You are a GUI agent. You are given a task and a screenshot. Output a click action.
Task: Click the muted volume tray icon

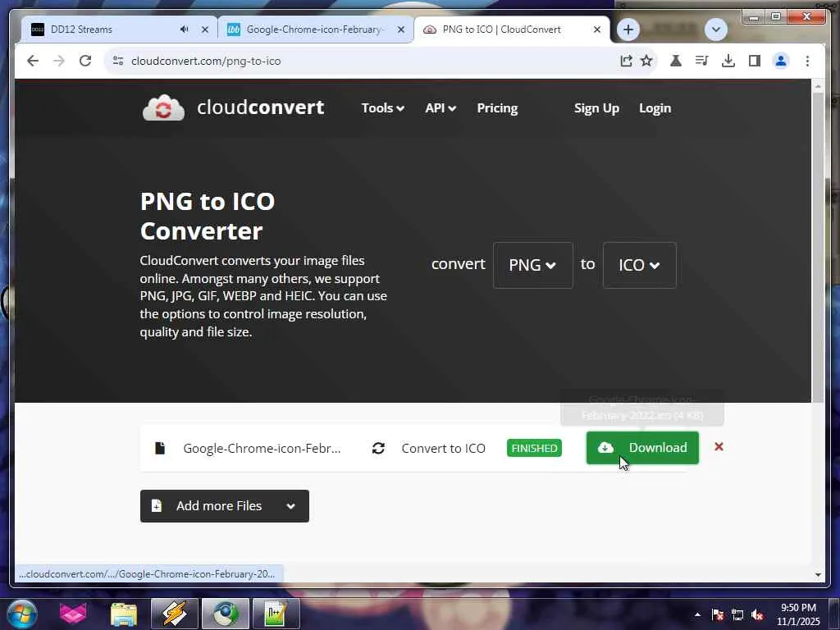757,614
